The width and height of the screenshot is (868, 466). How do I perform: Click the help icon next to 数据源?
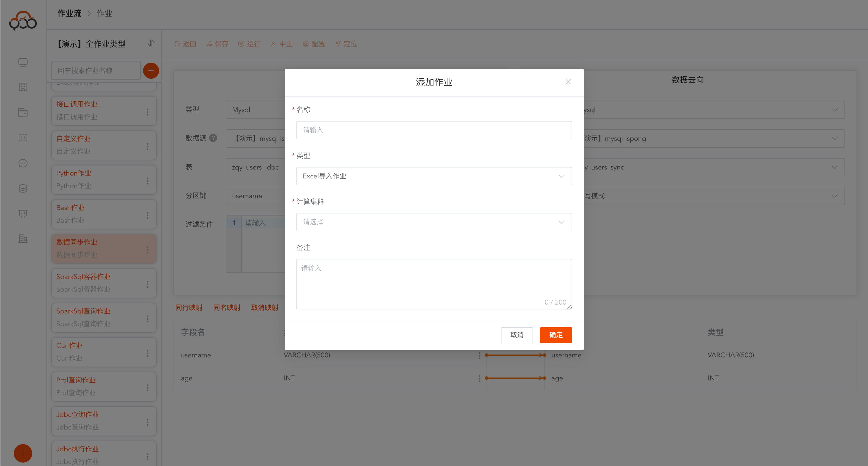(x=213, y=138)
